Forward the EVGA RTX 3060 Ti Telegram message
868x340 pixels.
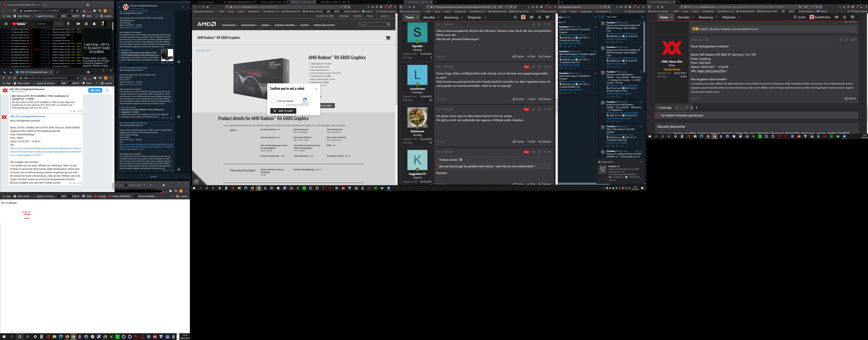pos(179,62)
